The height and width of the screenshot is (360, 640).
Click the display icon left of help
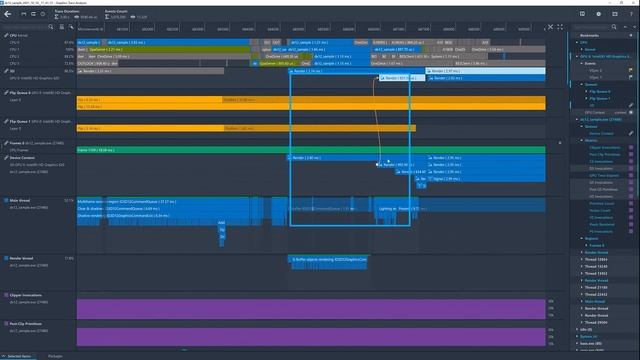point(615,14)
